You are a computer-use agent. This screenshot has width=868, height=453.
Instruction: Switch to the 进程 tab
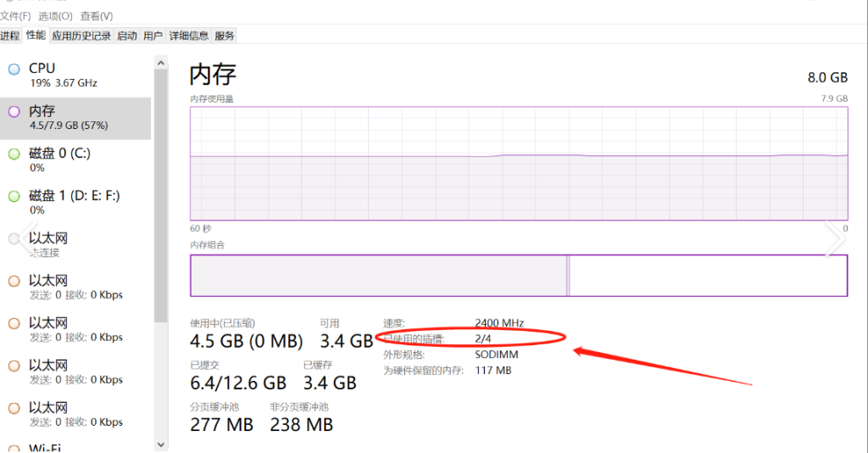[x=10, y=36]
